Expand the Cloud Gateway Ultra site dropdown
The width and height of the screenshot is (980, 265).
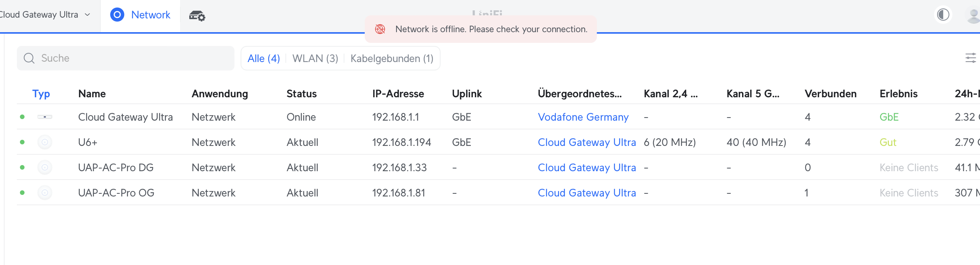[87, 15]
